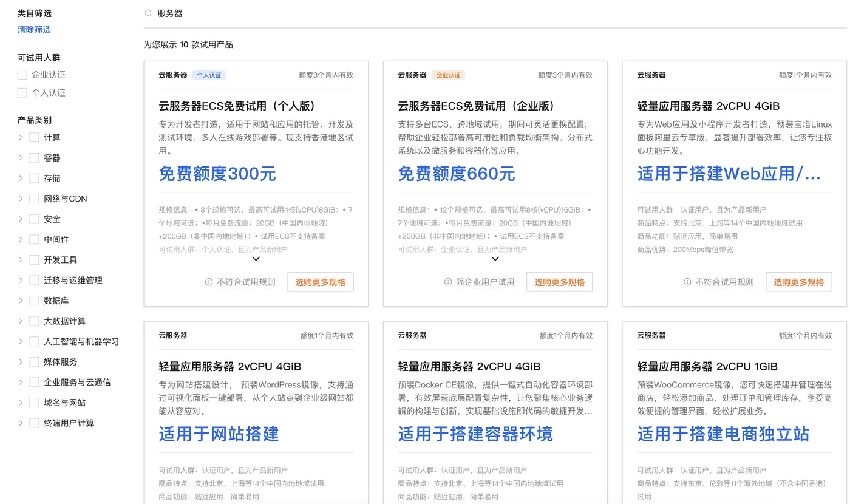This screenshot has height=504, width=850.
Task: Open the 免费额度300元 offer link
Action: [217, 174]
